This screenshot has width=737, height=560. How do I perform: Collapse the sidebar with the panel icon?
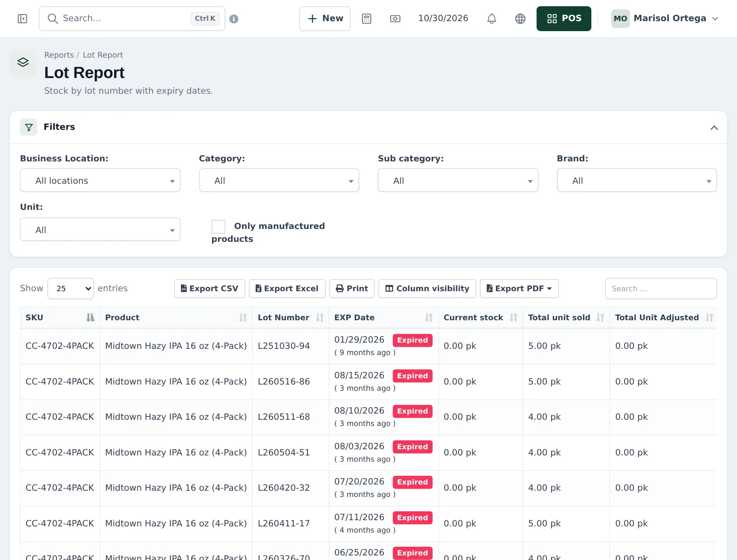coord(22,19)
